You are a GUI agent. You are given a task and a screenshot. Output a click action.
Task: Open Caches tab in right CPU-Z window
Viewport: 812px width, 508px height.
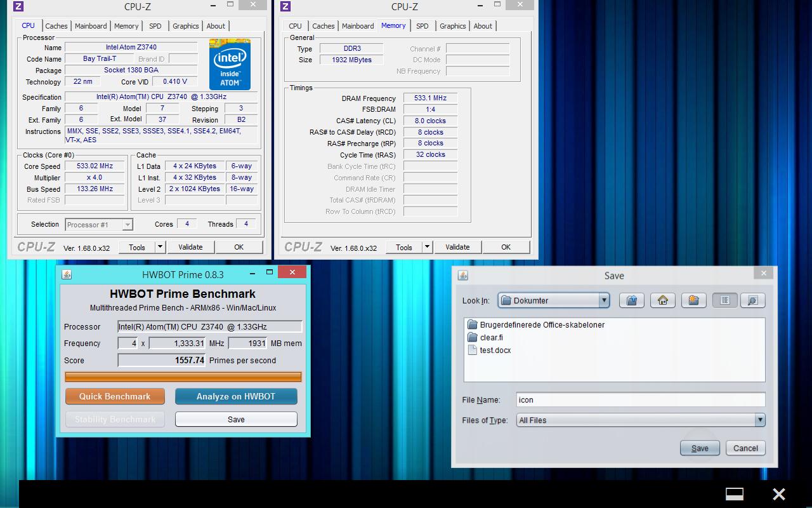(323, 26)
